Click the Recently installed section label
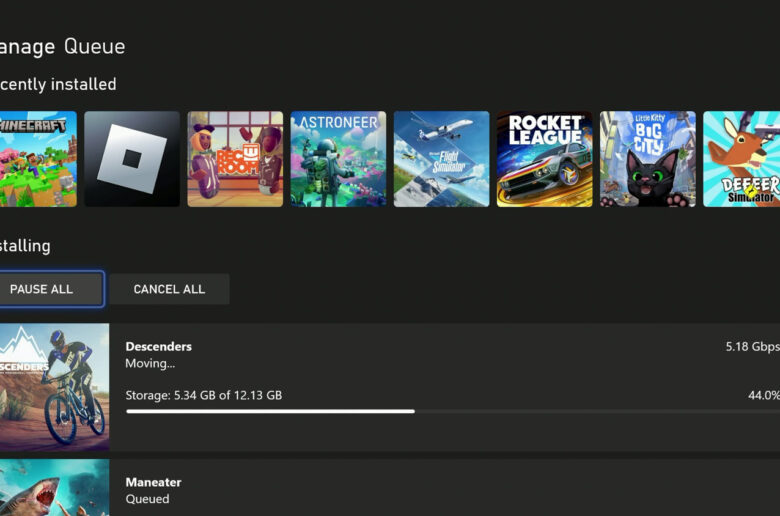 (58, 84)
